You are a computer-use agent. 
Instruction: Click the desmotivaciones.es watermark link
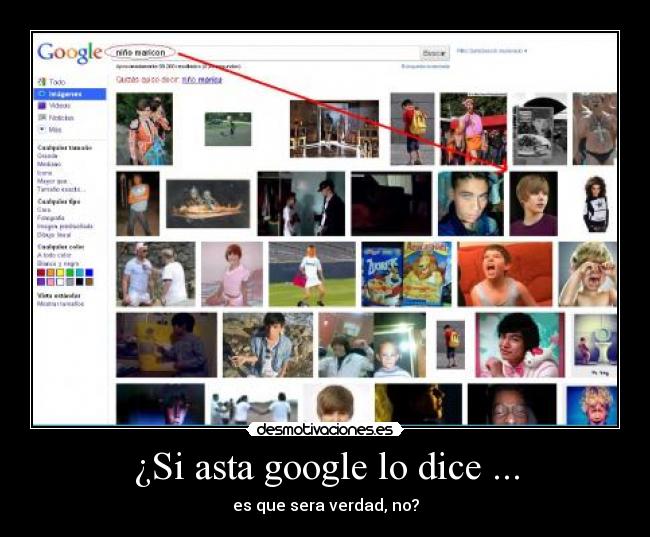(324, 430)
